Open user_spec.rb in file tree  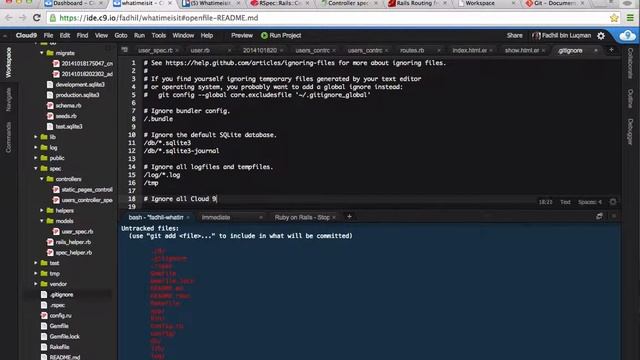tap(77, 231)
